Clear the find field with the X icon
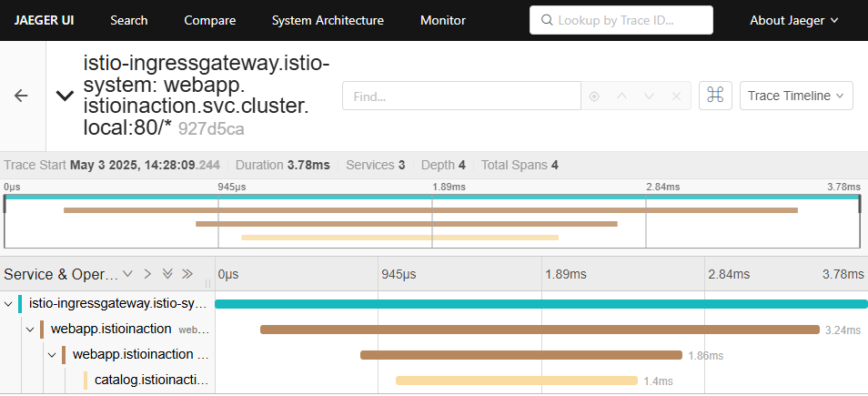868x396 pixels. pos(676,96)
